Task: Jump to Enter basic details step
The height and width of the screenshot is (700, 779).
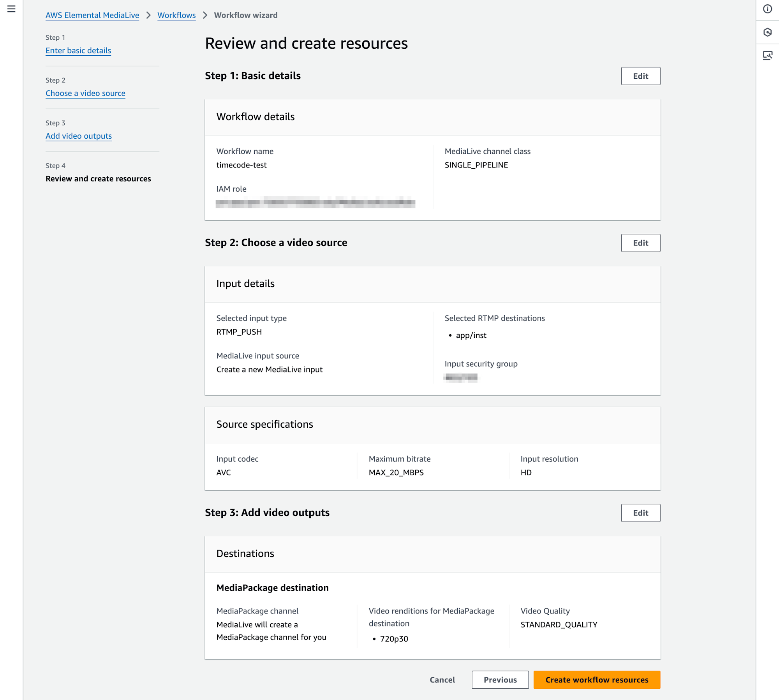Action: click(x=78, y=51)
